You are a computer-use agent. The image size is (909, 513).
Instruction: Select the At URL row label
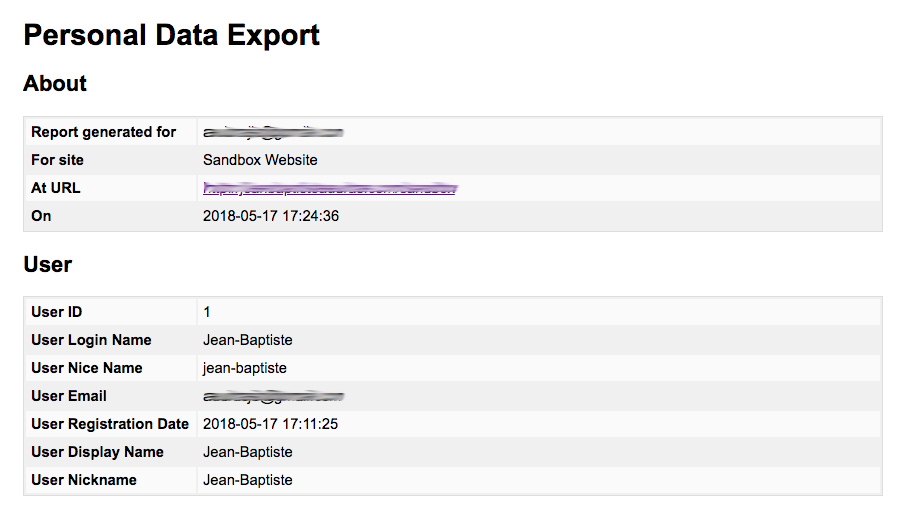pyautogui.click(x=56, y=188)
